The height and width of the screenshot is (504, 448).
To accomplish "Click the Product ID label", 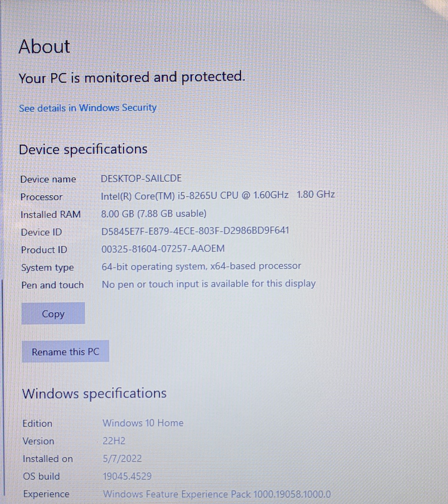I will tap(44, 250).
